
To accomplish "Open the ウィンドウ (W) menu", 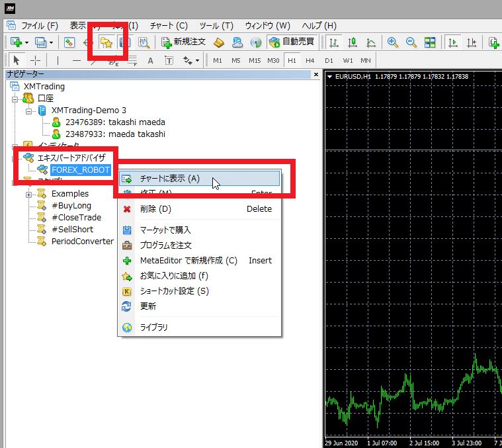I will 268,26.
